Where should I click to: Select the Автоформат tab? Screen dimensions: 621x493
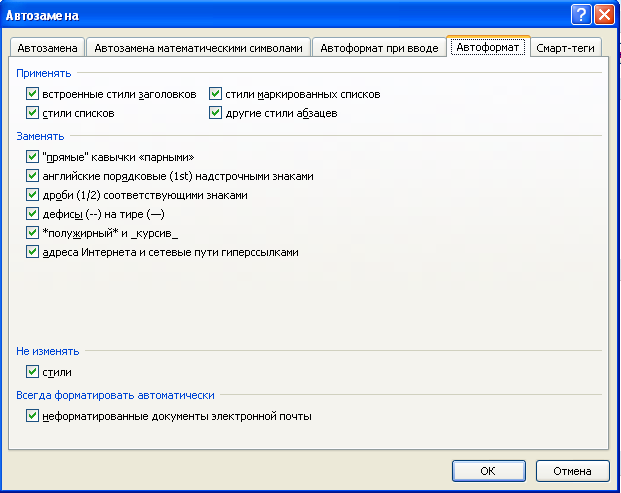tap(488, 47)
